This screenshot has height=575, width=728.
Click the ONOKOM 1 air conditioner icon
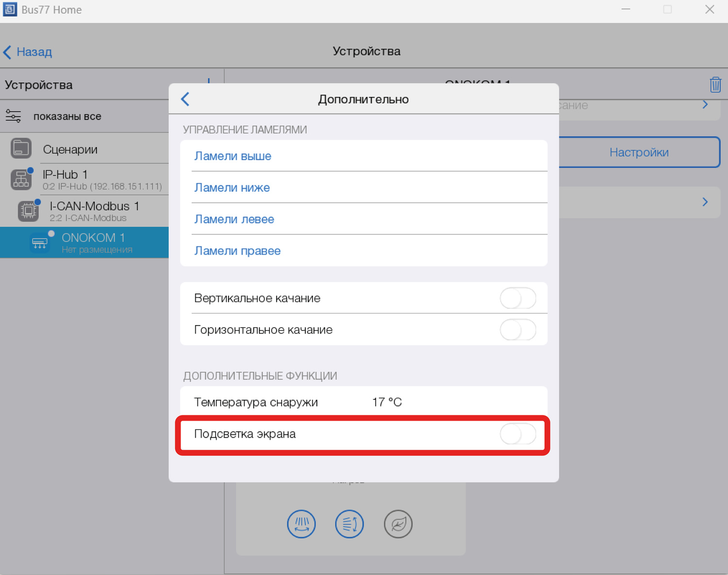point(39,243)
